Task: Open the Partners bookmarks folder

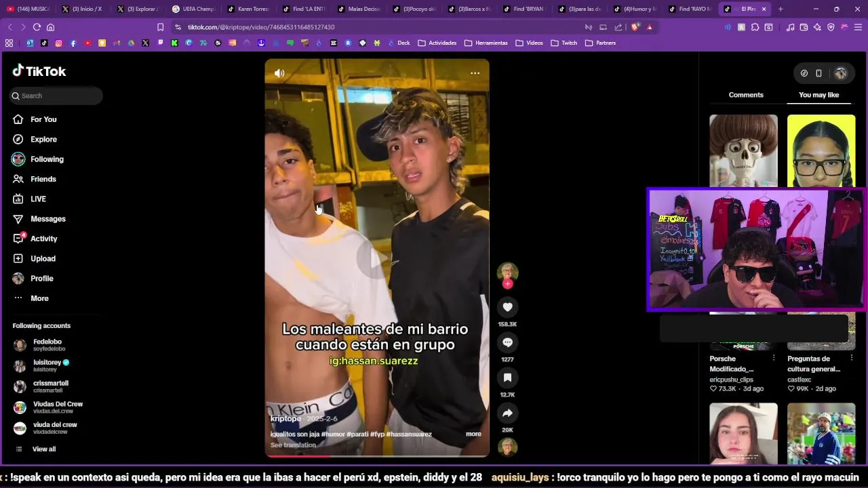Action: click(x=601, y=43)
